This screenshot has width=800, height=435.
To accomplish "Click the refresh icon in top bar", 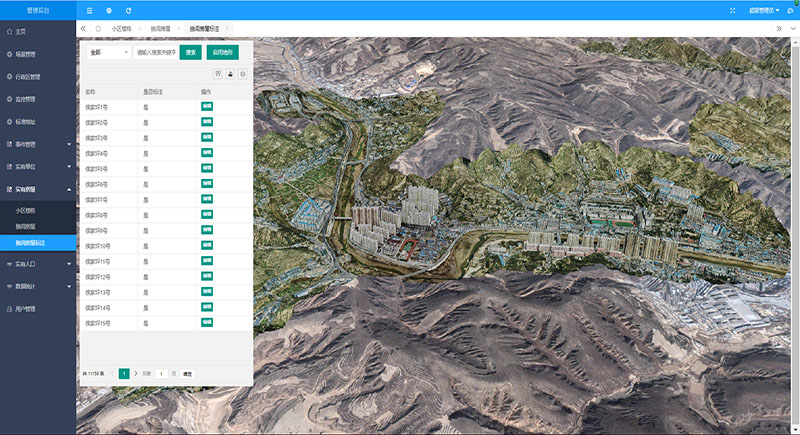I will pos(129,11).
